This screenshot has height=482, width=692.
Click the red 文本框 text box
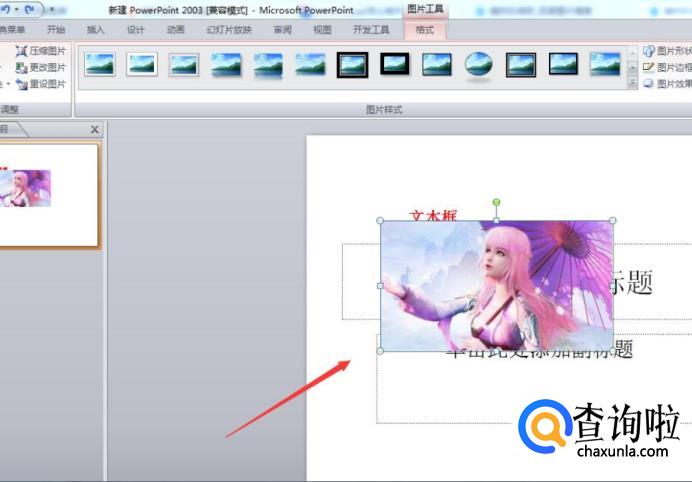433,215
